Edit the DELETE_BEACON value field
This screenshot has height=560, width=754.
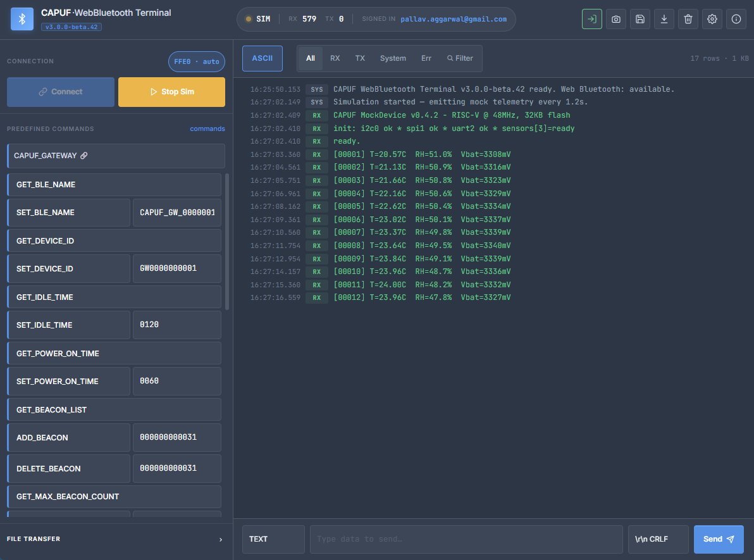click(x=177, y=469)
